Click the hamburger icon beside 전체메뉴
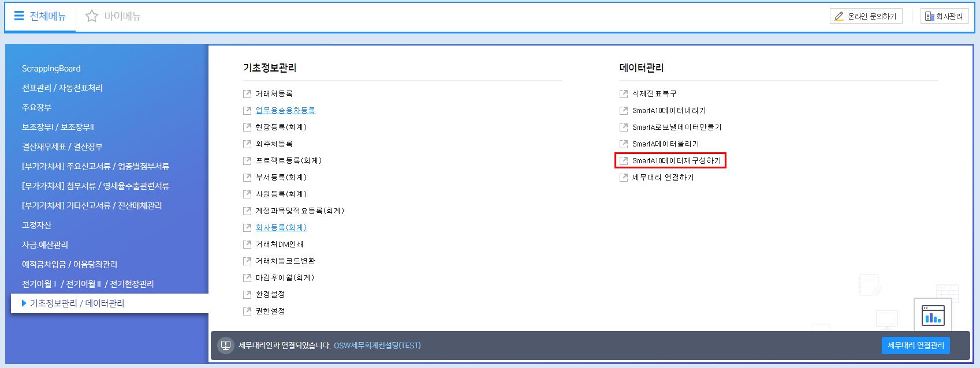The height and width of the screenshot is (368, 980). [x=19, y=16]
